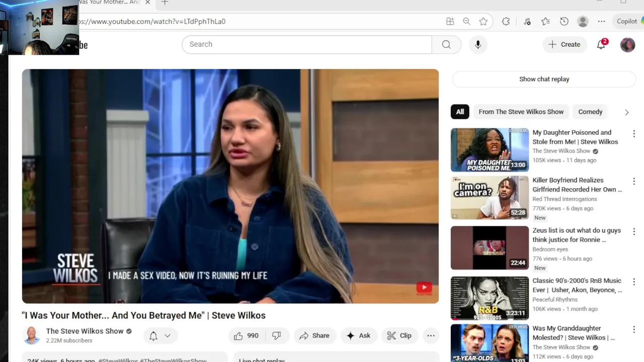Image resolution: width=644 pixels, height=362 pixels.
Task: Open options for My Daughter Poisoned video
Action: (x=634, y=134)
